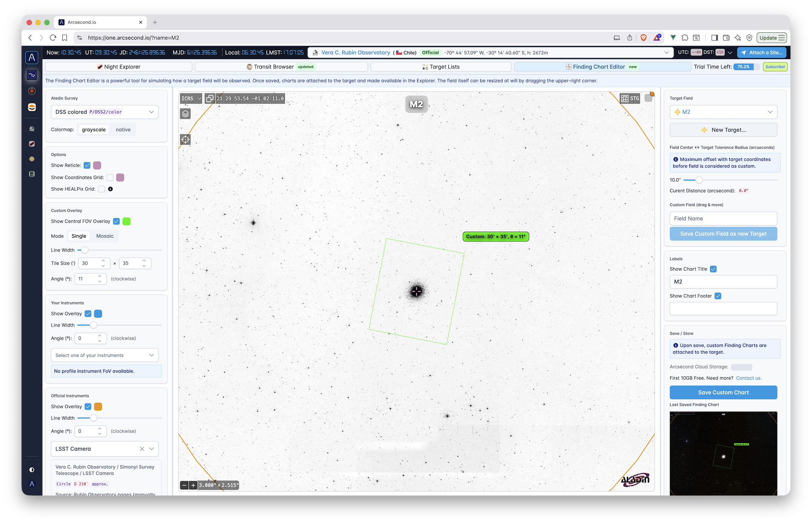Screen dimensions: 812x524
Task: Select the Single mode tab
Action: click(x=79, y=236)
